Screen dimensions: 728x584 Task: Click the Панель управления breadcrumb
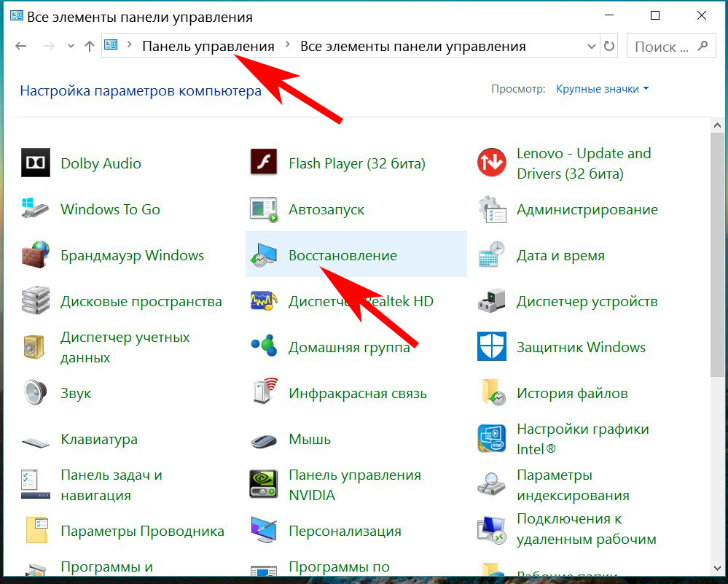(208, 47)
